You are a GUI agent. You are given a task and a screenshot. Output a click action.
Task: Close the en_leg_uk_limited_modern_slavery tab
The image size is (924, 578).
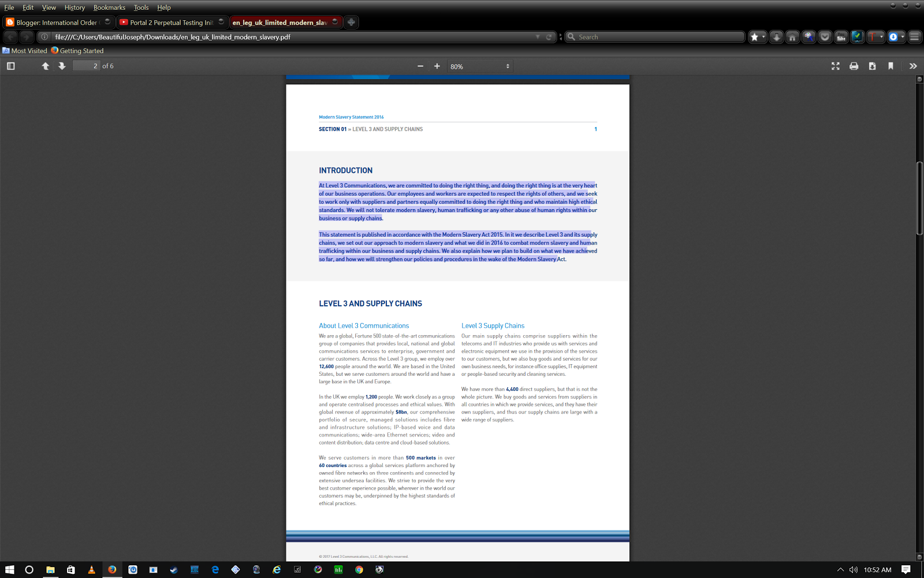[x=335, y=22]
